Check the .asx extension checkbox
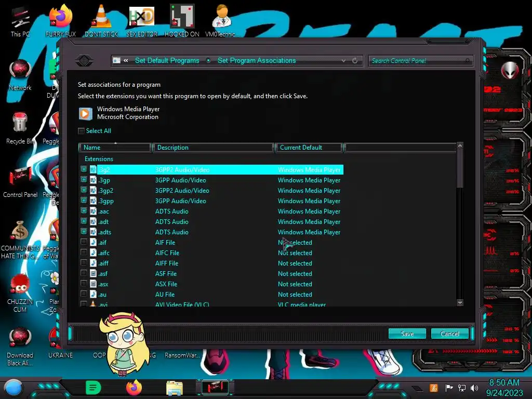The width and height of the screenshot is (532, 399). [84, 284]
